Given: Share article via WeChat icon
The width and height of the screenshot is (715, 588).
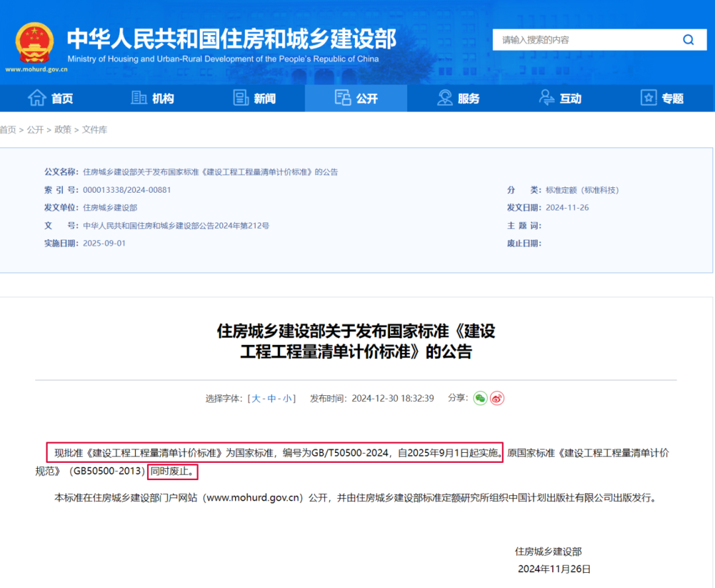Looking at the screenshot, I should click(x=480, y=398).
